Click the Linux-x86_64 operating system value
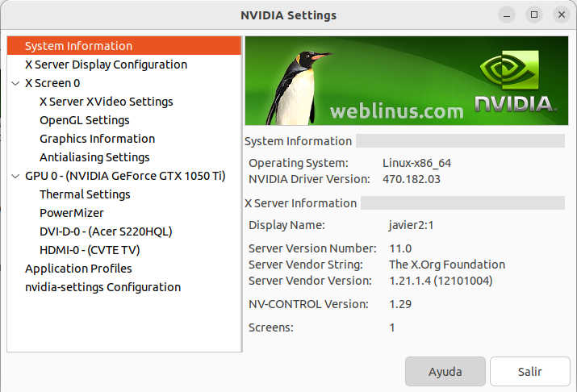The height and width of the screenshot is (392, 577). (416, 163)
